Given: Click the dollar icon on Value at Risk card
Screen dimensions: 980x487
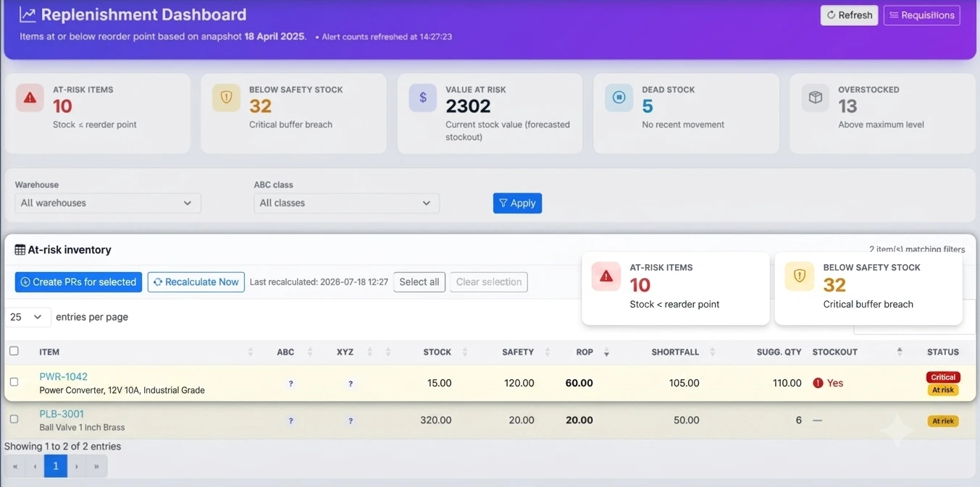Looking at the screenshot, I should click(x=423, y=98).
